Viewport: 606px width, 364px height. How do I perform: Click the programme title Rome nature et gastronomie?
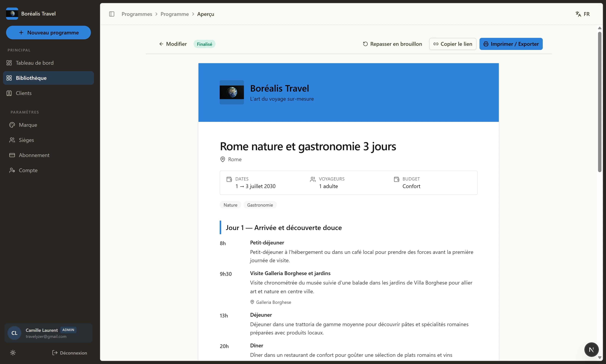click(308, 146)
